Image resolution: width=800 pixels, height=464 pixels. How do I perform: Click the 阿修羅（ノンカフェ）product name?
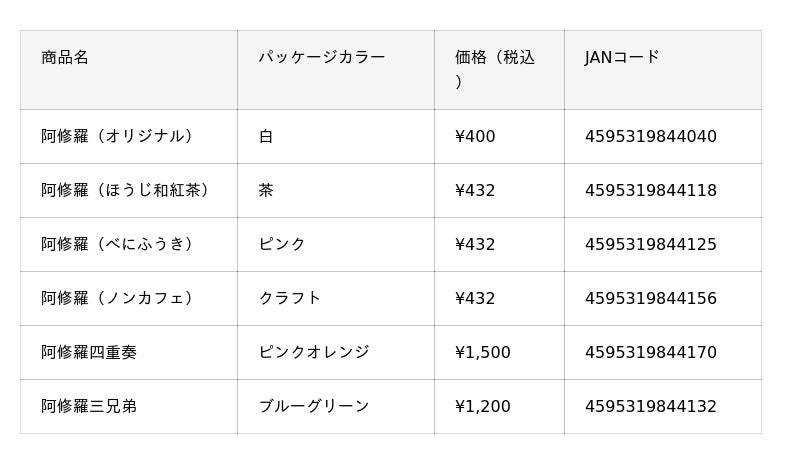pos(118,299)
